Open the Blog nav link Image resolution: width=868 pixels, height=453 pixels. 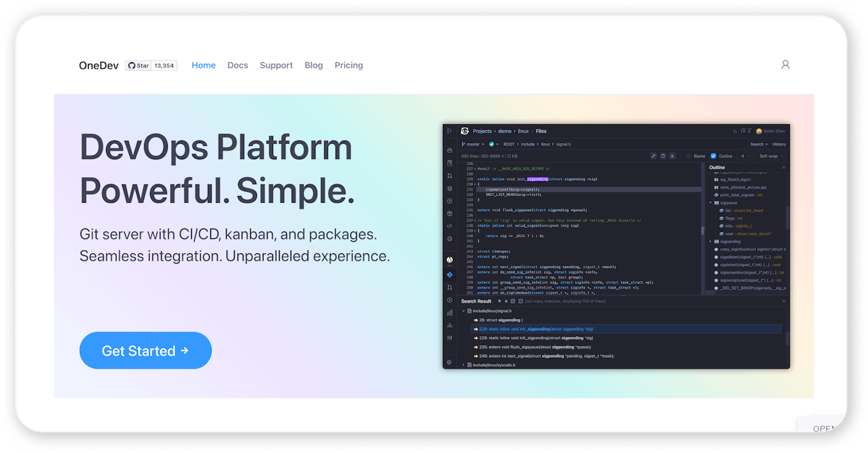[313, 65]
